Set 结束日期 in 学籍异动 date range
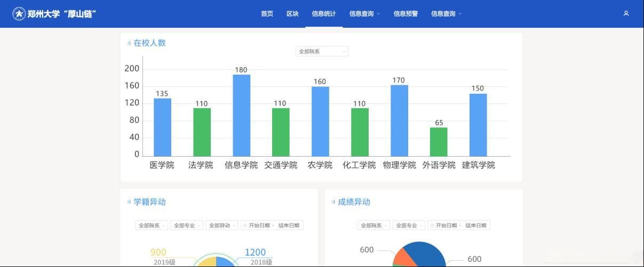The image size is (644, 267). [289, 225]
